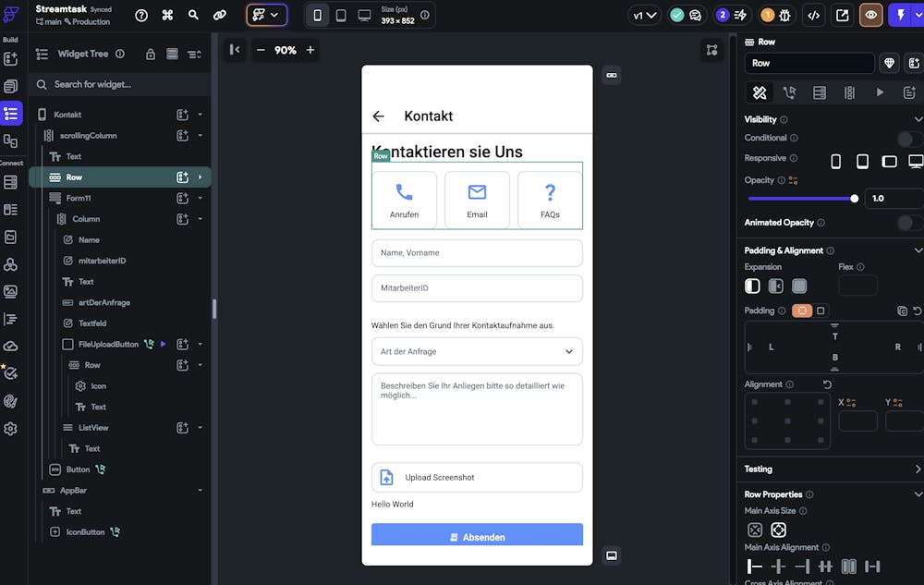Lock the widget tree padlock icon
Viewport: 924px width, 585px height.
(151, 55)
